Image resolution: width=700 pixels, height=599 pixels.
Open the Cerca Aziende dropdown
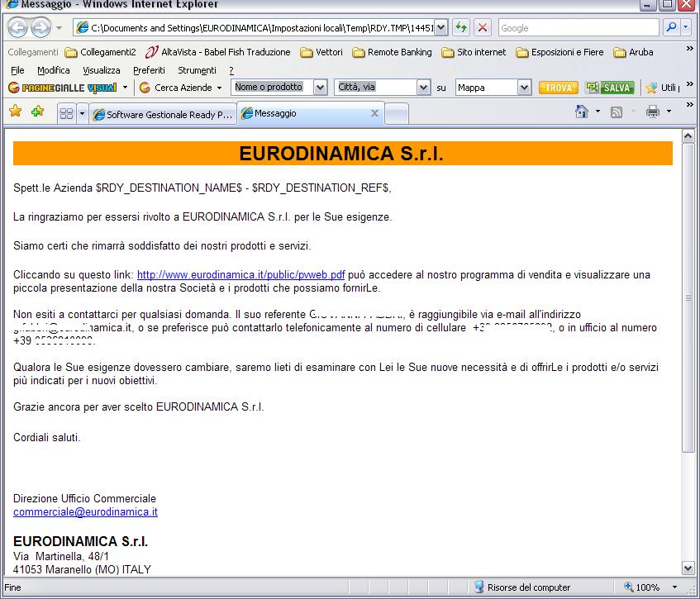[x=180, y=88]
